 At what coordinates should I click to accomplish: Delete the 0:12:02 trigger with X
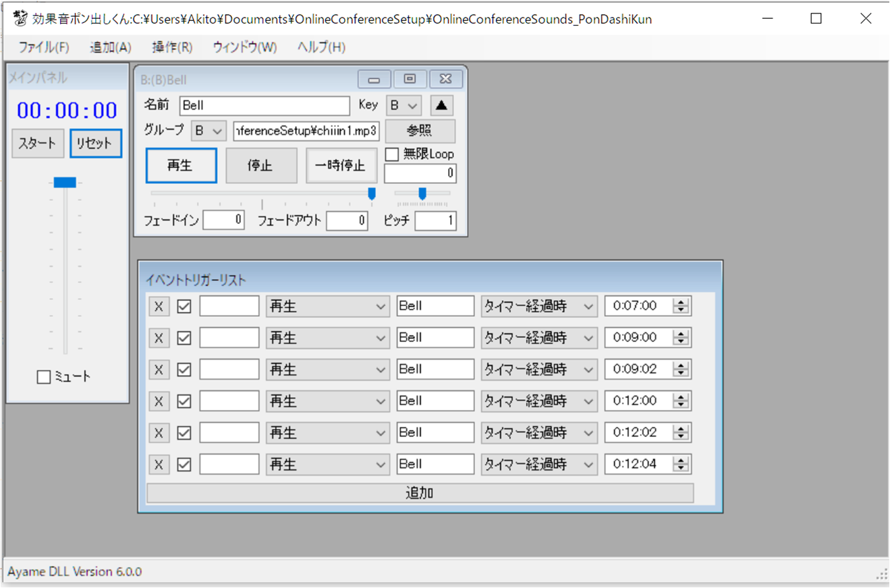coord(159,433)
